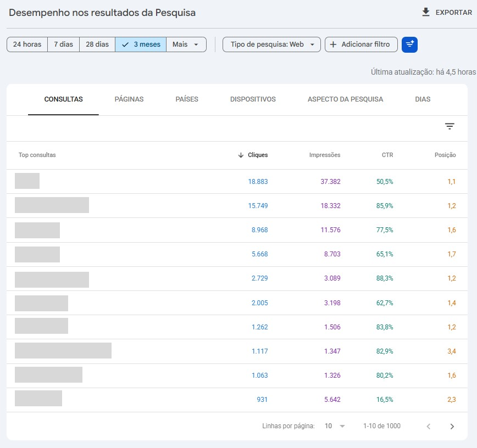
Task: Click the 85,9% CTR value
Action: 385,206
